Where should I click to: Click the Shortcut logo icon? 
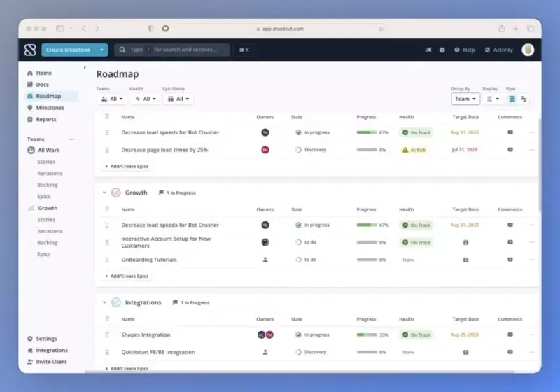pos(30,50)
